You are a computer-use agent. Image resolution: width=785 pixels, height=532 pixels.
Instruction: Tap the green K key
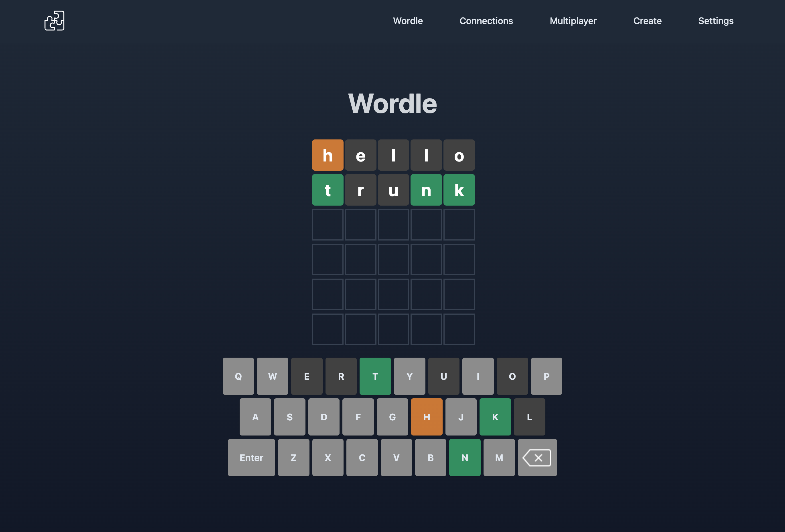pos(495,417)
